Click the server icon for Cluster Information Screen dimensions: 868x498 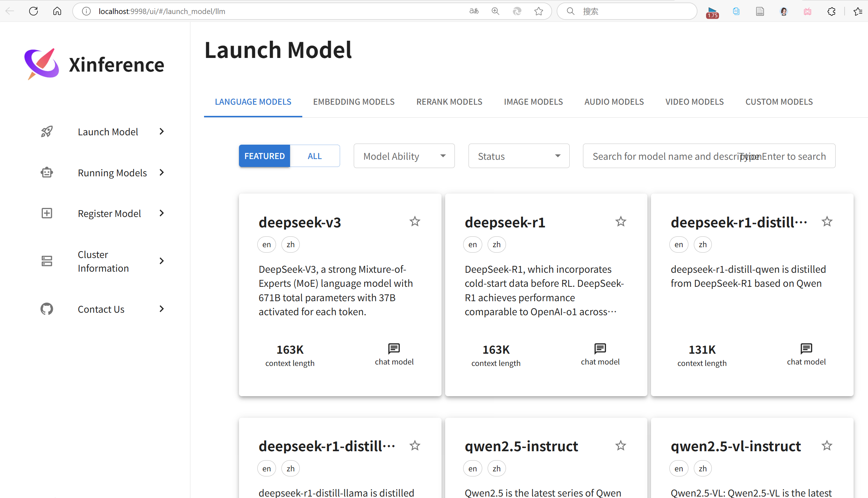tap(47, 261)
